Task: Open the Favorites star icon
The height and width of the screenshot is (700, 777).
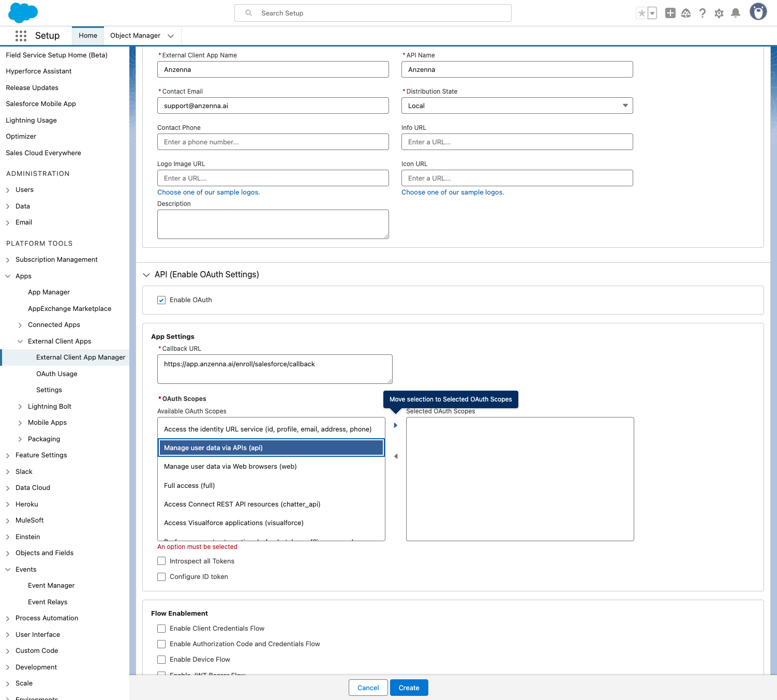Action: (x=641, y=13)
